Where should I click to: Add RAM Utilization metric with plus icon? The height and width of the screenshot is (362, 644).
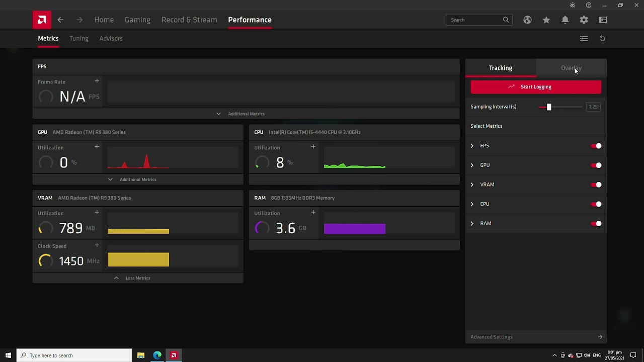tap(313, 213)
